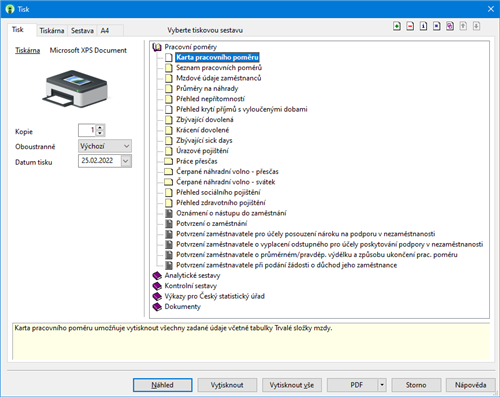500x397 pixels.
Task: Click the blue square report icon
Action: tap(437, 26)
